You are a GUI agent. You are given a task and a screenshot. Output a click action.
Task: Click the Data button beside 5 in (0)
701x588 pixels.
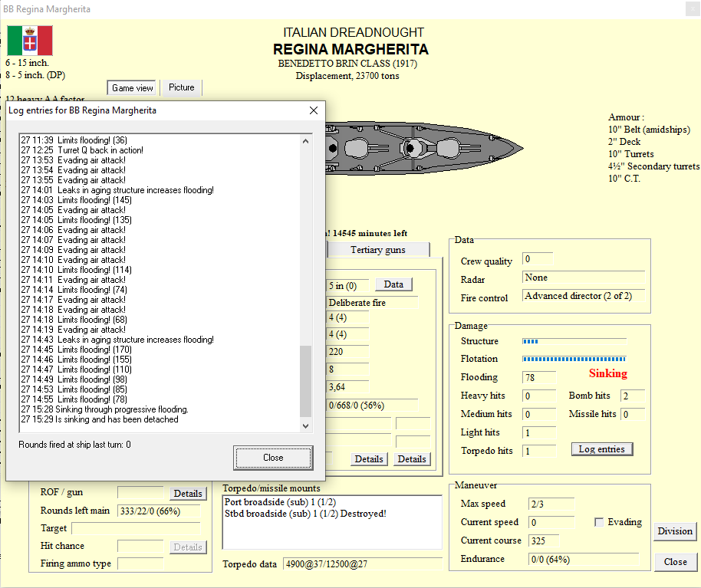coord(393,284)
